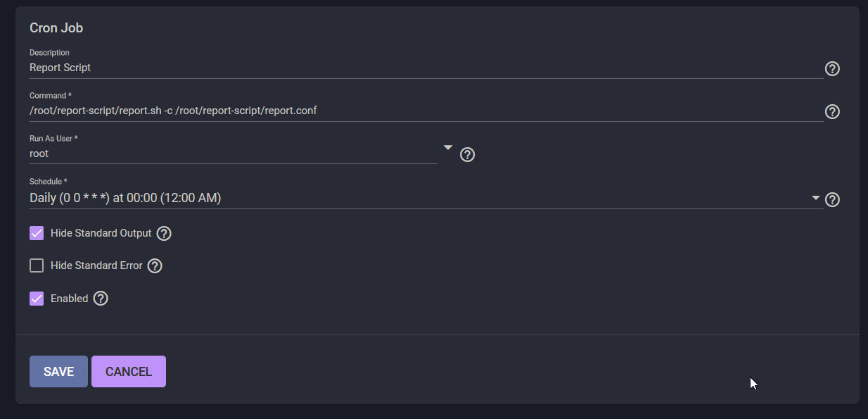Open the Schedule help tooltip icon
The height and width of the screenshot is (419, 868).
[832, 199]
